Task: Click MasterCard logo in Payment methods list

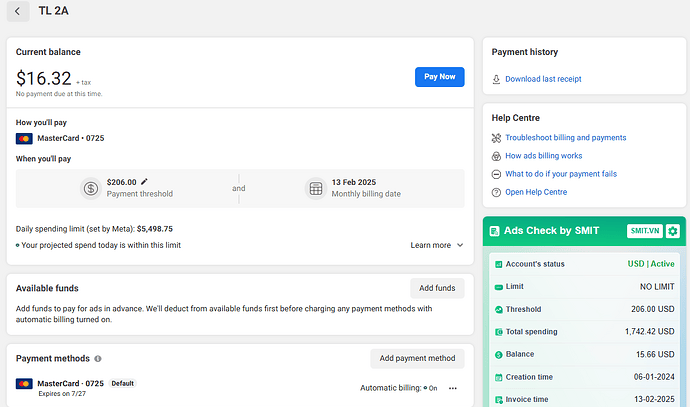Action: point(24,384)
